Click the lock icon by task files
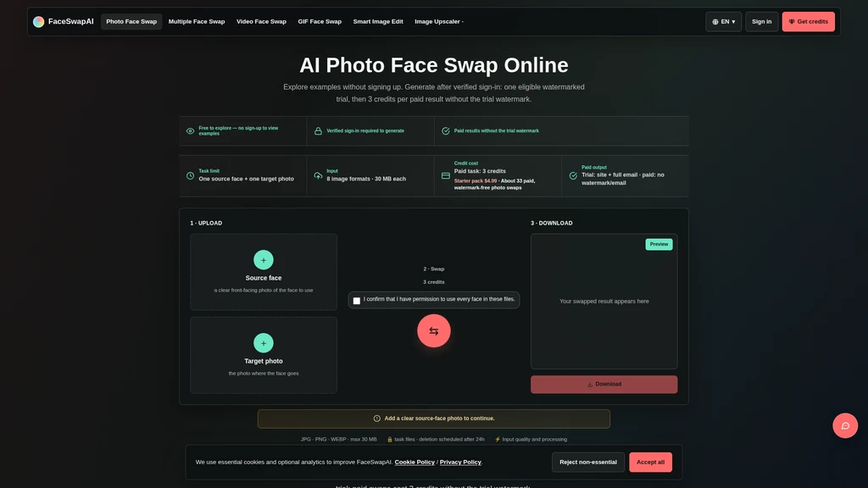This screenshot has height=488, width=868. (x=390, y=440)
